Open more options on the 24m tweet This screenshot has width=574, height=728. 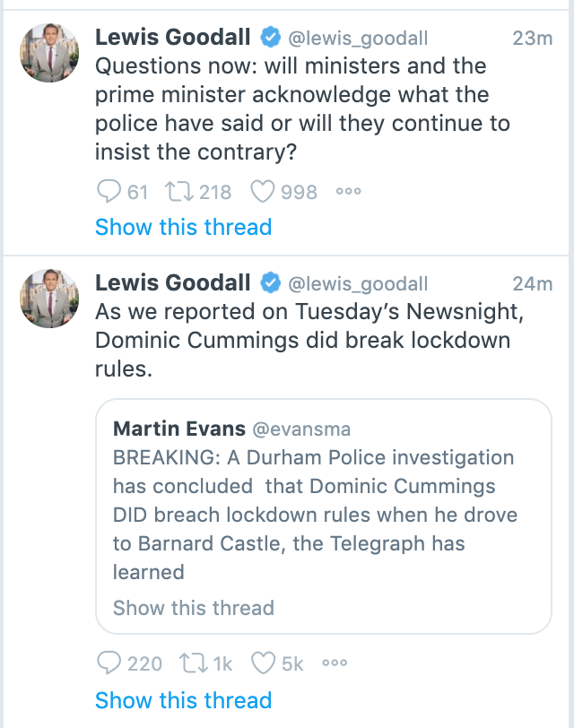334,663
